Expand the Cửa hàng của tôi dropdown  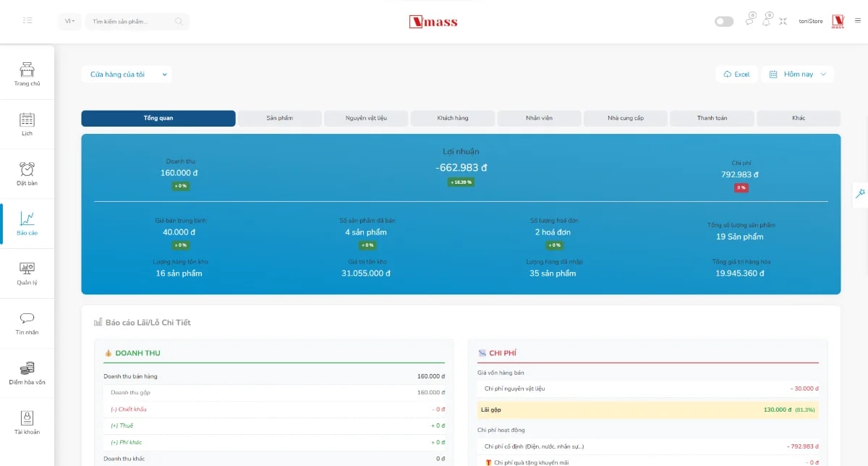coord(127,74)
